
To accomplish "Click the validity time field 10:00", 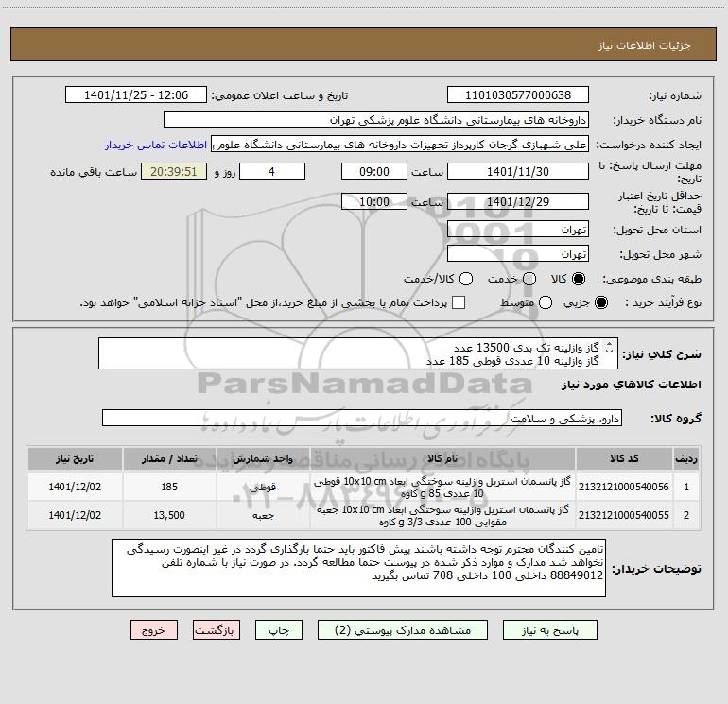I will point(374,201).
